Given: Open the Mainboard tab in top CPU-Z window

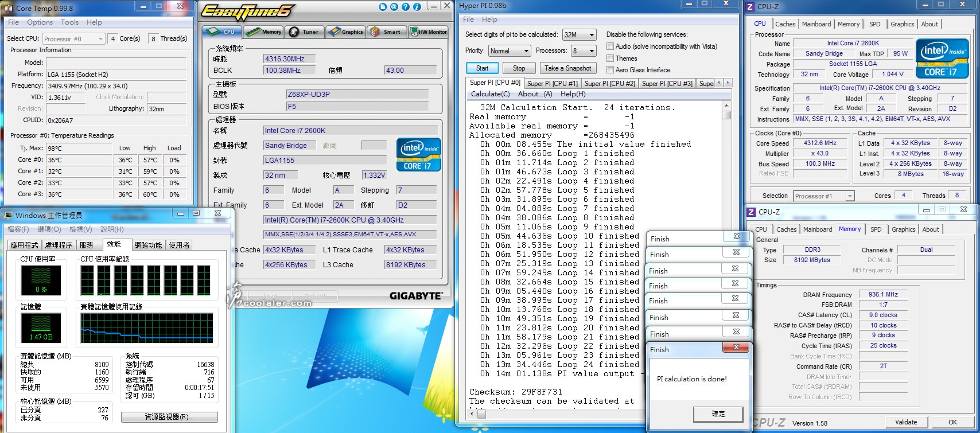Looking at the screenshot, I should coord(816,24).
